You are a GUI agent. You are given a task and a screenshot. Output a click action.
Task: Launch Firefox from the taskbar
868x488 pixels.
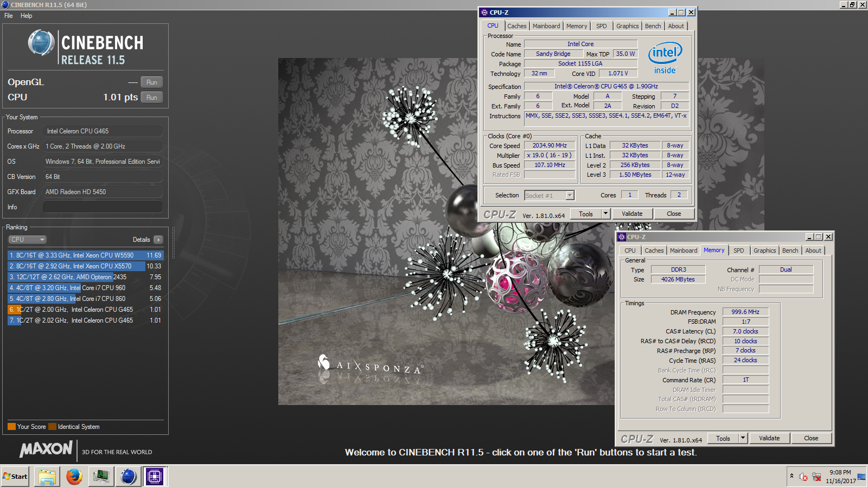point(74,477)
